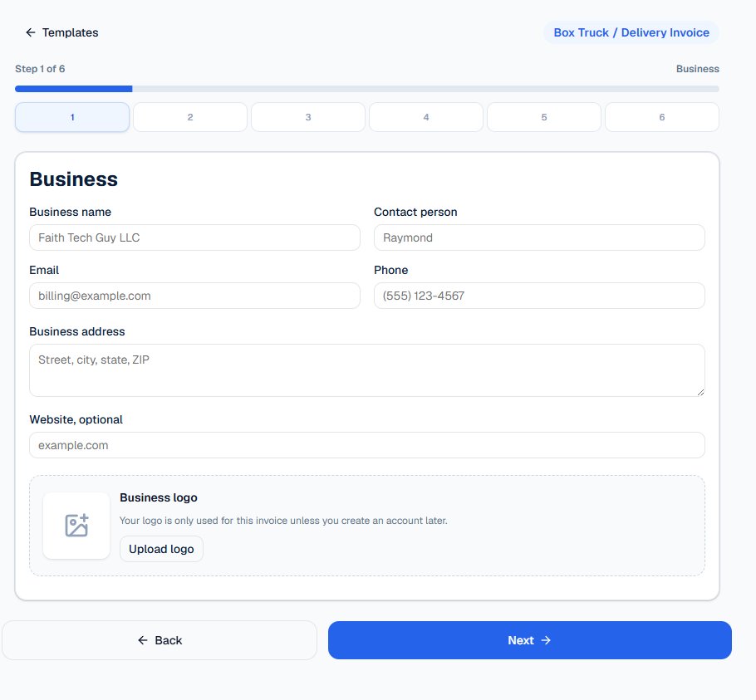Focus the Business name field
756x700 pixels.
(194, 237)
